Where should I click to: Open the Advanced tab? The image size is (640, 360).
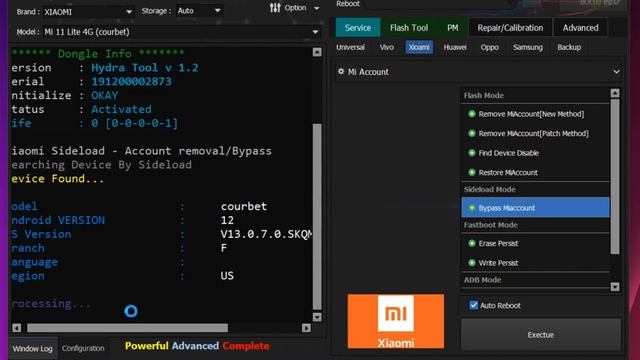[x=580, y=28]
